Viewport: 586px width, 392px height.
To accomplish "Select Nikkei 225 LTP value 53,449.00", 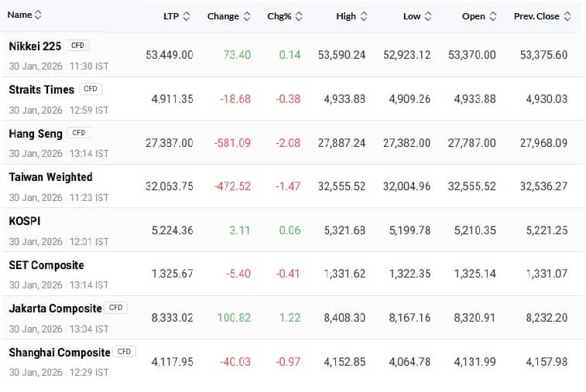I will 170,55.
